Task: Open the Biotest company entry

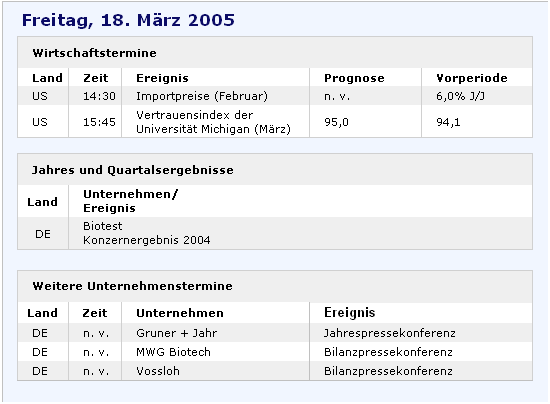Action: pos(103,226)
